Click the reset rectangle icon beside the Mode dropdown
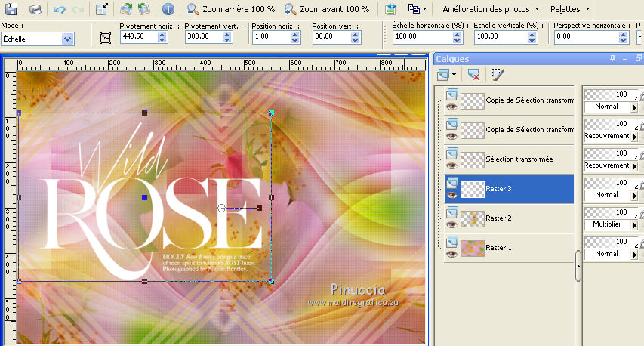The height and width of the screenshot is (346, 644). (x=105, y=39)
